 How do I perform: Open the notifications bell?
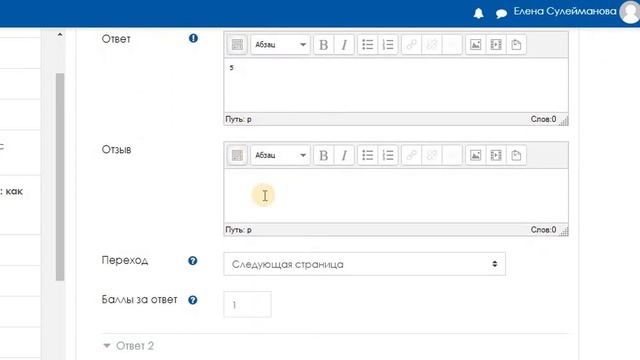click(478, 13)
